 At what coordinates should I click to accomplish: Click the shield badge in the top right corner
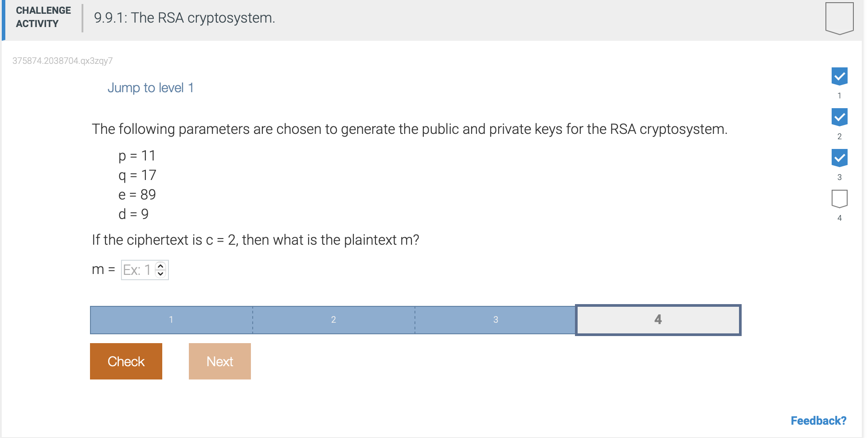(x=838, y=18)
